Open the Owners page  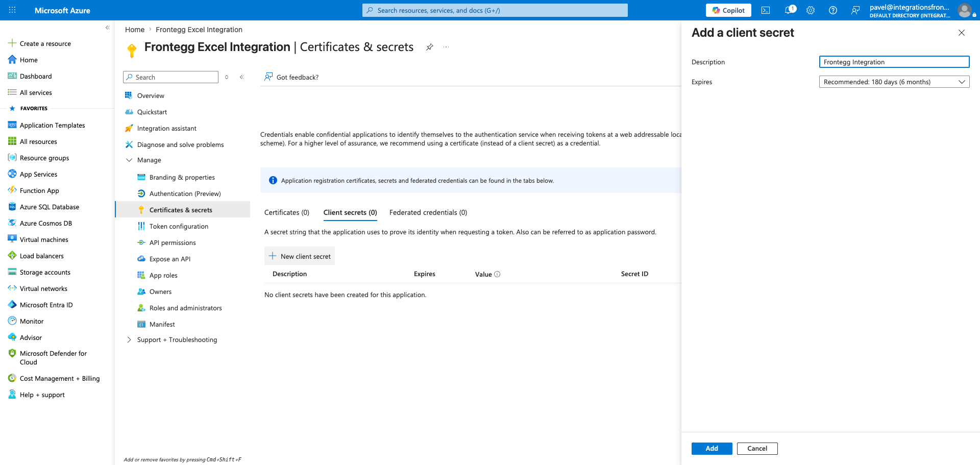tap(160, 291)
